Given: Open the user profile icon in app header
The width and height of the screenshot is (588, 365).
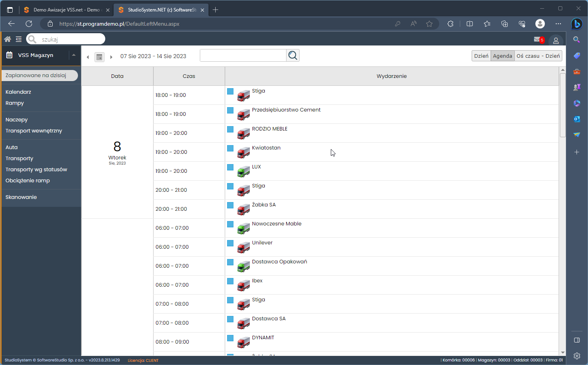Looking at the screenshot, I should 556,40.
